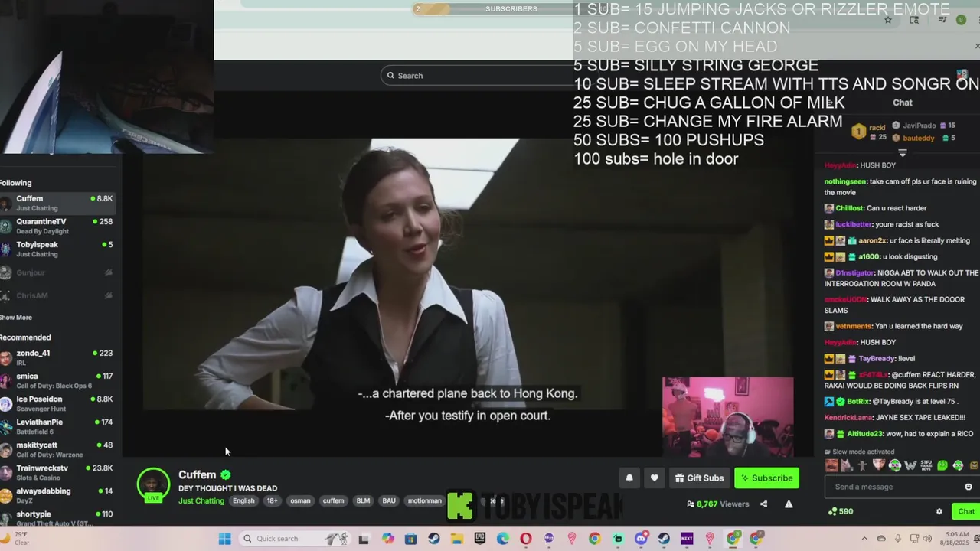Screen dimensions: 980x551
Task: Open Epic Games Launcher from taskbar
Action: [480, 539]
